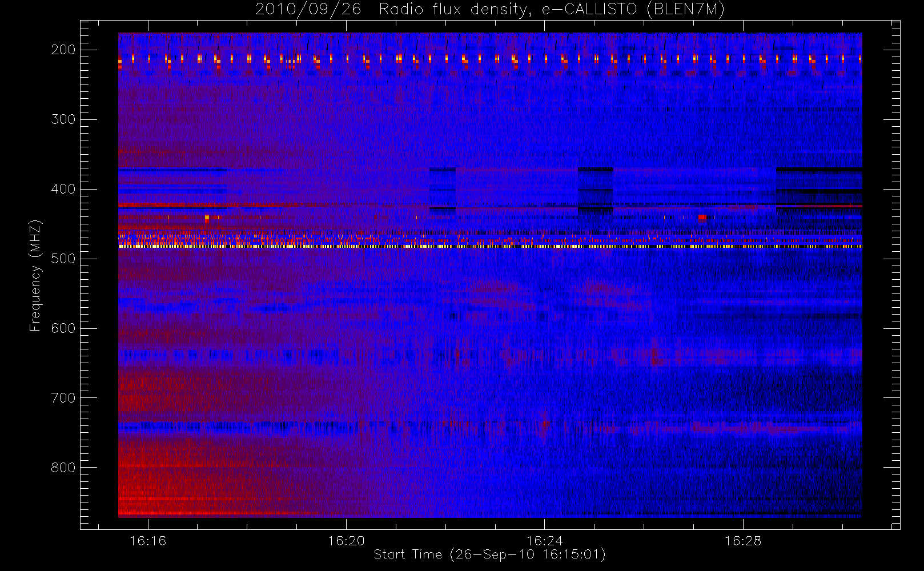Click the small yellow spot near 16:17 at 440 MHz
The width and height of the screenshot is (924, 571).
tap(207, 217)
